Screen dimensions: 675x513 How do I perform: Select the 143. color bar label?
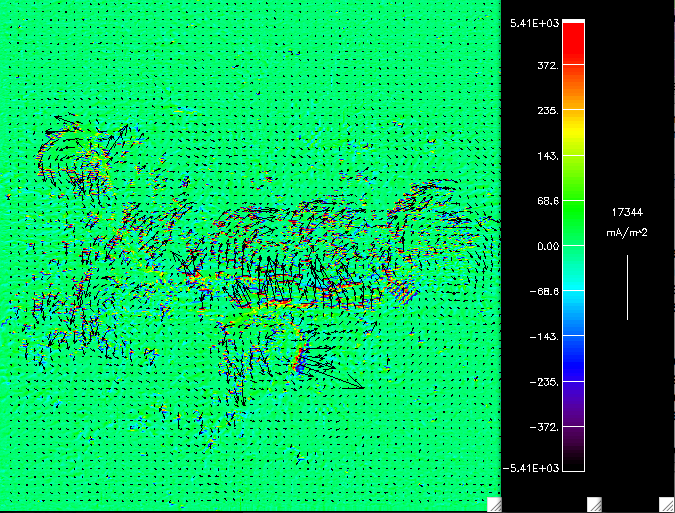tap(548, 156)
